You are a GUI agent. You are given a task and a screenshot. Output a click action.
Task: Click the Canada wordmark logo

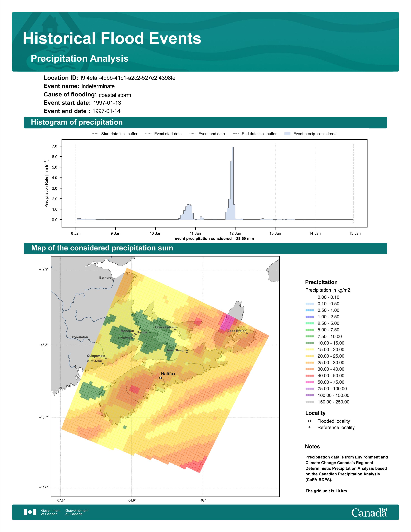coord(369,512)
